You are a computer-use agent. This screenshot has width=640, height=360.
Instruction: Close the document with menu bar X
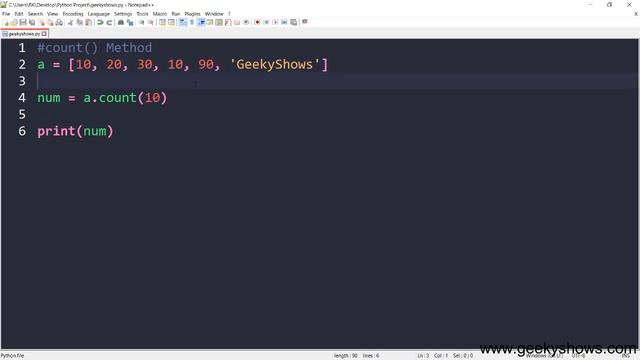pyautogui.click(x=636, y=14)
